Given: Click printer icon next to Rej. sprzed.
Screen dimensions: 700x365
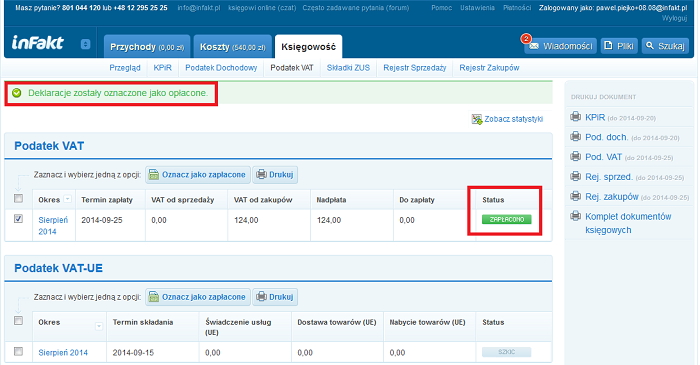Looking at the screenshot, I should [x=575, y=176].
